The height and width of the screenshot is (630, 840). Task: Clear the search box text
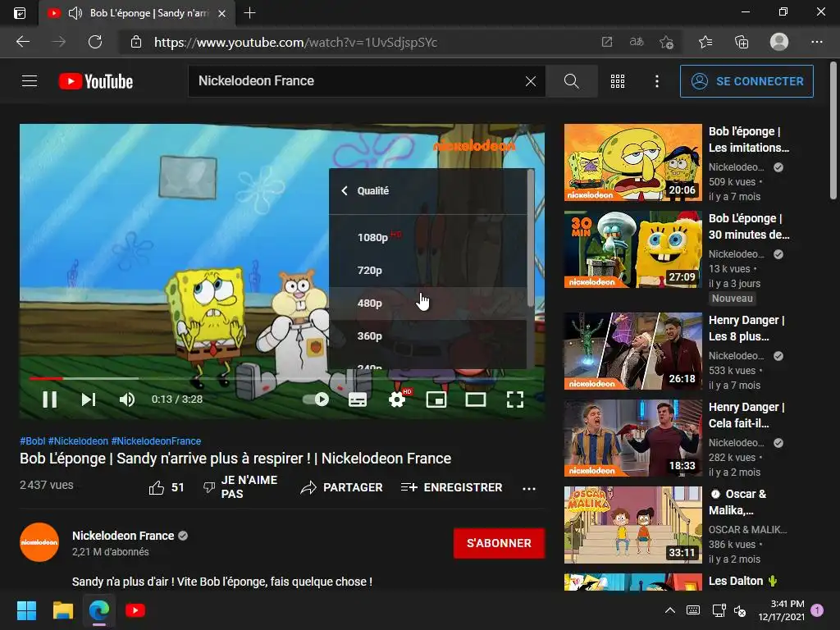pyautogui.click(x=531, y=81)
